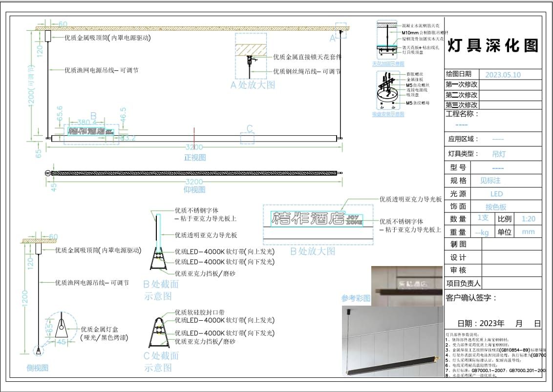Click the dashed C marker box on front view
The width and height of the screenshot is (553, 392).
(247, 138)
